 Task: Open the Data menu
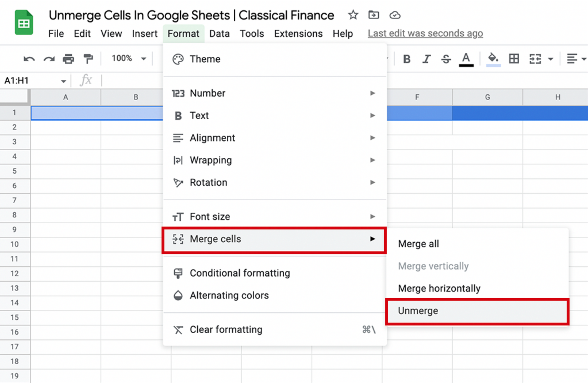point(219,34)
